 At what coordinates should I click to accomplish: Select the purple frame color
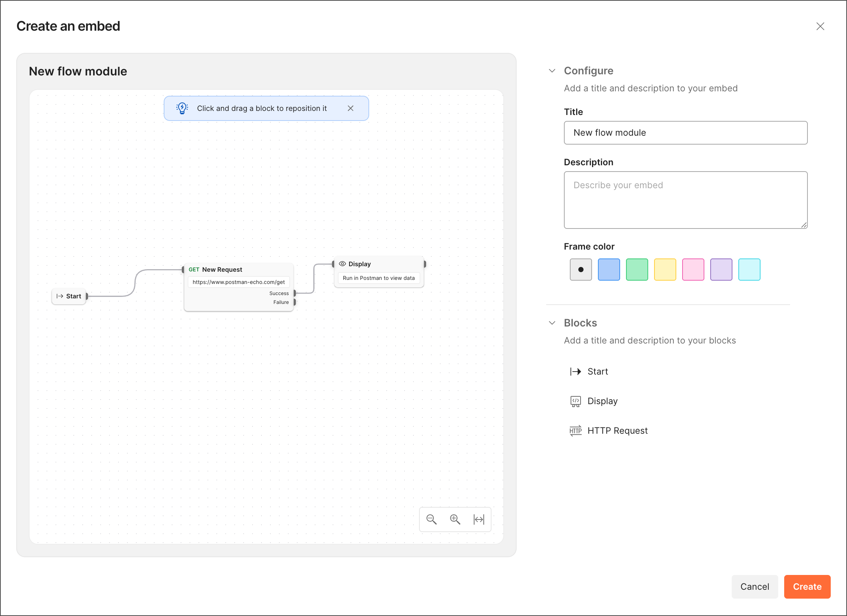[721, 269]
